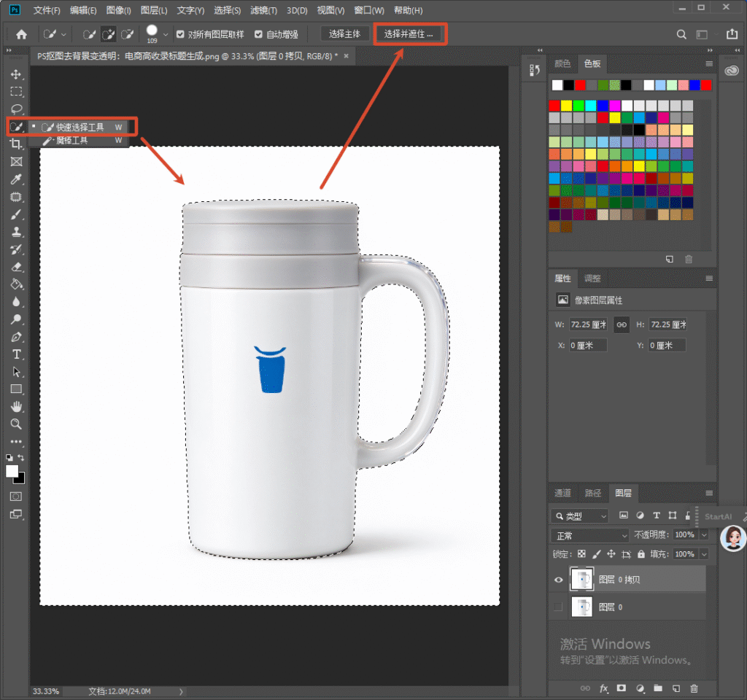Image resolution: width=747 pixels, height=700 pixels.
Task: Click the share export icon
Action: click(732, 34)
